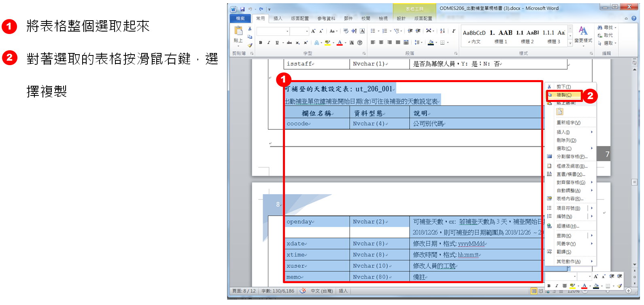Click the 變更樣式 change styles icon
Screen dimensions: 644x305
click(x=583, y=34)
